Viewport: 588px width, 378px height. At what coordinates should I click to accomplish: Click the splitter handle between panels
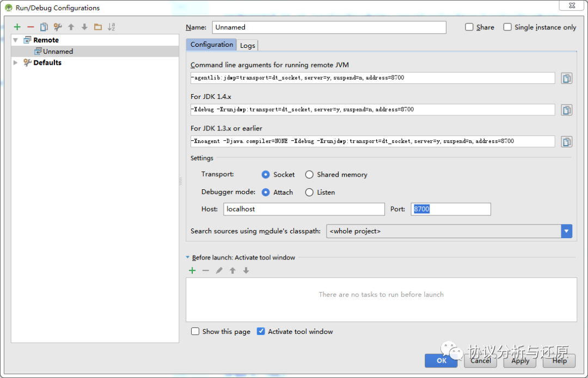point(181,181)
